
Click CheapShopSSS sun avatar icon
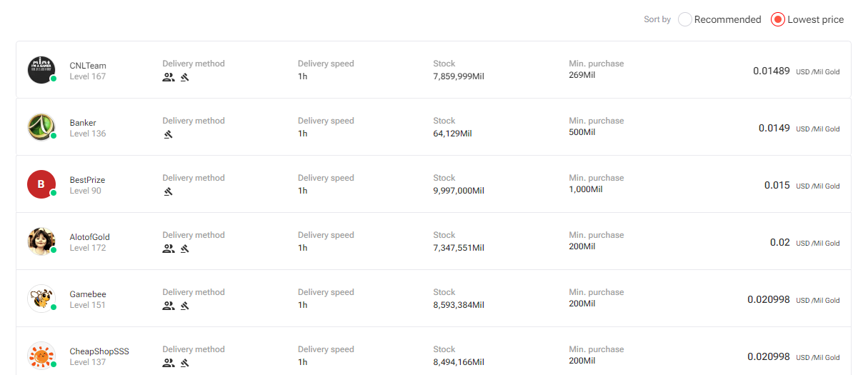coord(41,356)
